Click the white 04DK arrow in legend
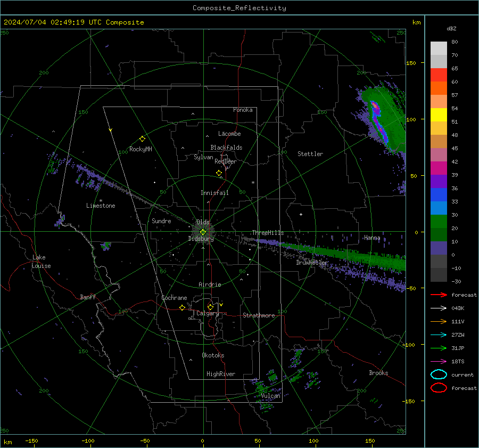This screenshot has width=479, height=448. coord(439,308)
